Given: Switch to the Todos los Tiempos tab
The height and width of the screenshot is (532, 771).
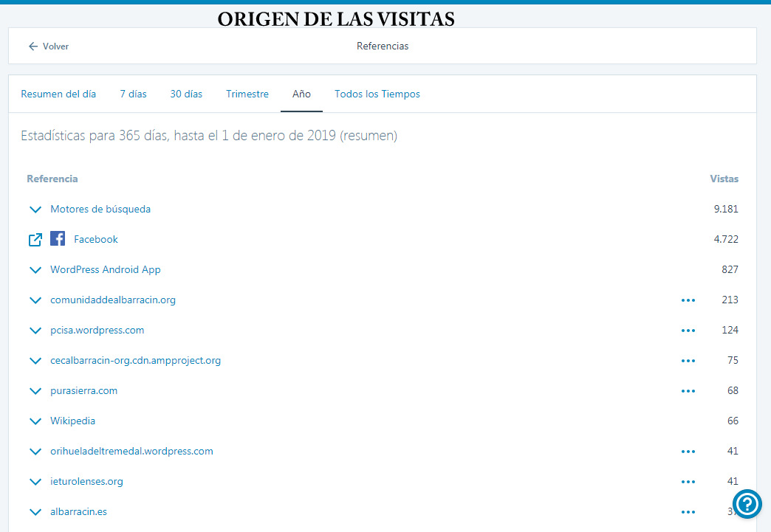Looking at the screenshot, I should 377,94.
